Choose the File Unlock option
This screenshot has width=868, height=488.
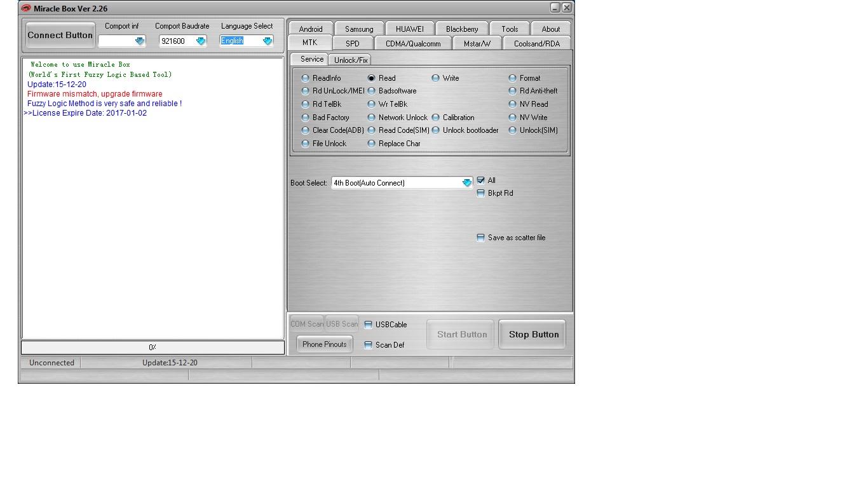pos(324,144)
